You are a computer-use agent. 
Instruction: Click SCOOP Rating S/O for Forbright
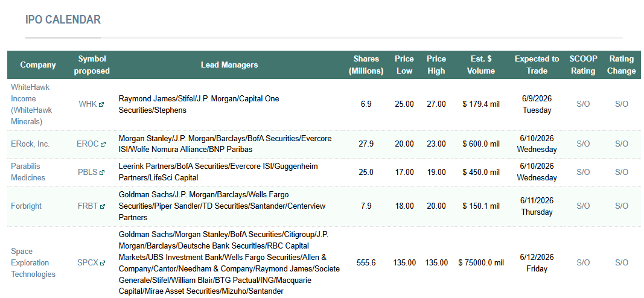tap(583, 206)
